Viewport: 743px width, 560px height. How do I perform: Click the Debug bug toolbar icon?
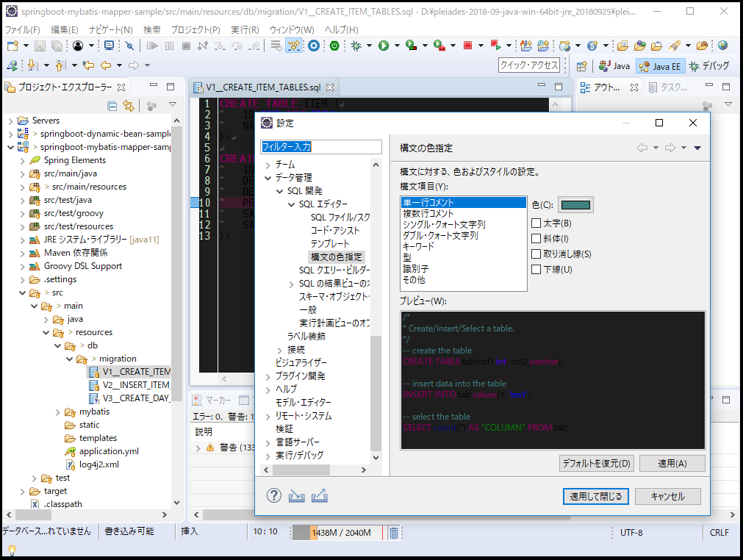[356, 46]
